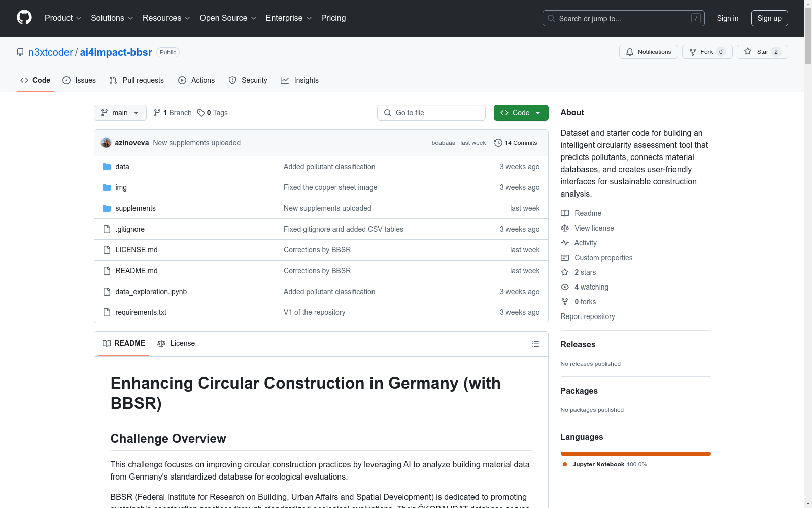This screenshot has width=812, height=508.
Task: Click the GitHub logo icon
Action: click(24, 18)
